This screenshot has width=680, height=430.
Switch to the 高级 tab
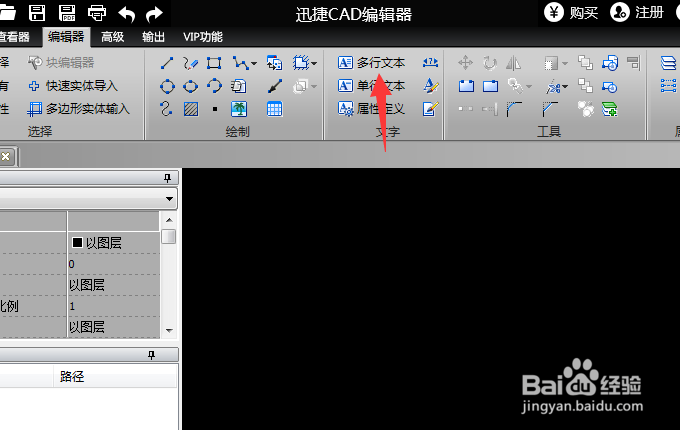click(x=112, y=37)
